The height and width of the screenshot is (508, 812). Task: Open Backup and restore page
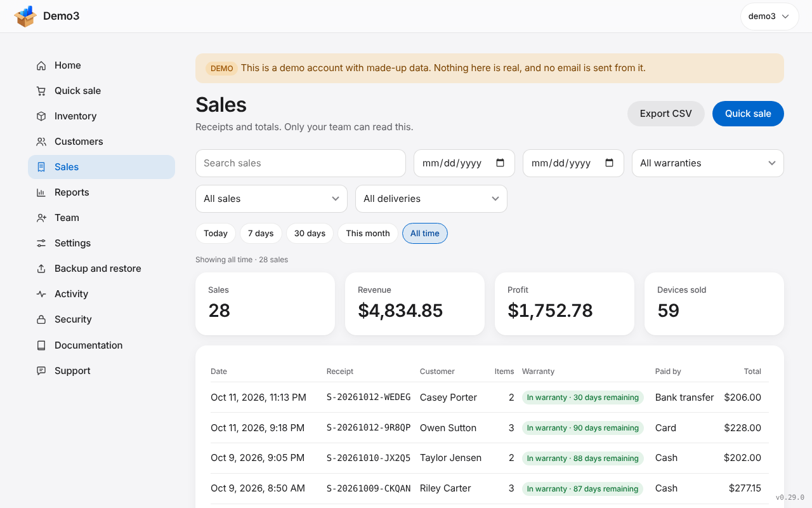pyautogui.click(x=101, y=269)
